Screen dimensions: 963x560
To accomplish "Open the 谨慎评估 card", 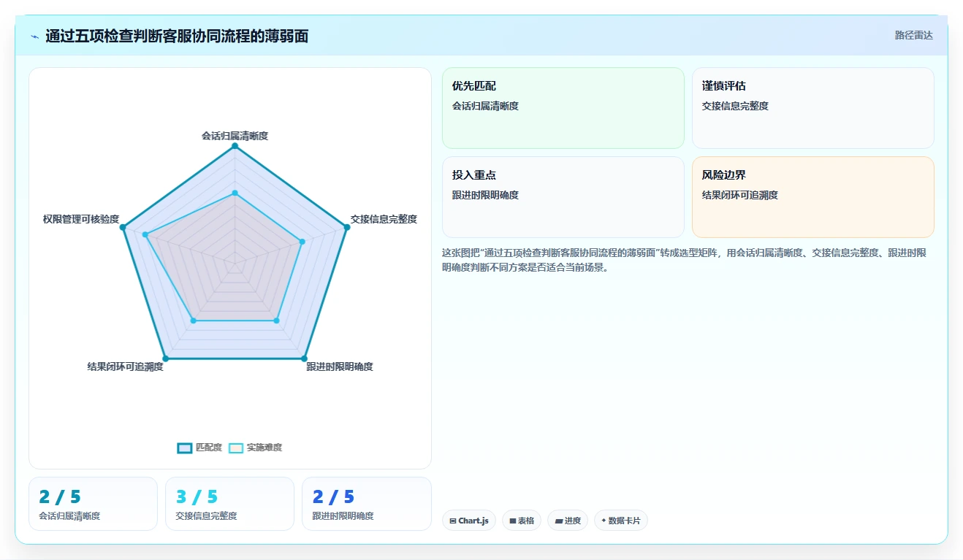I will pos(813,108).
